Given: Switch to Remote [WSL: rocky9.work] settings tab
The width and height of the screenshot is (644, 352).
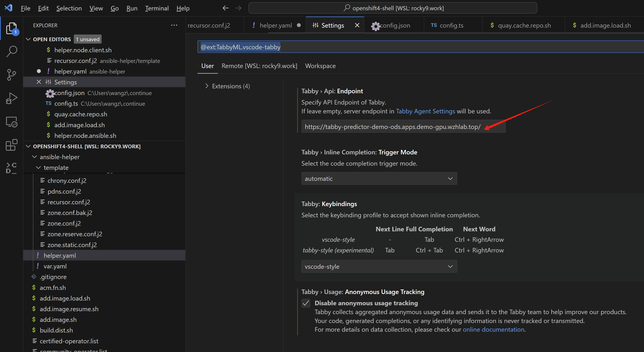Looking at the screenshot, I should pos(259,66).
